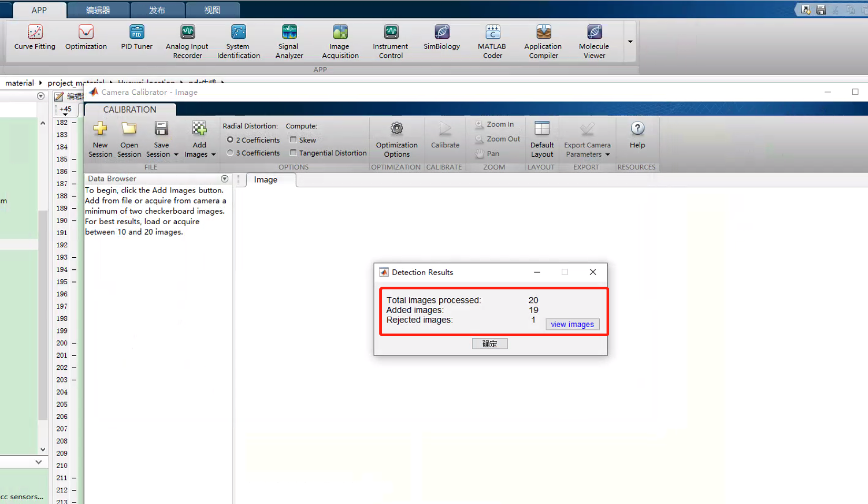
Task: Launch Application Compiler app
Action: point(543,42)
